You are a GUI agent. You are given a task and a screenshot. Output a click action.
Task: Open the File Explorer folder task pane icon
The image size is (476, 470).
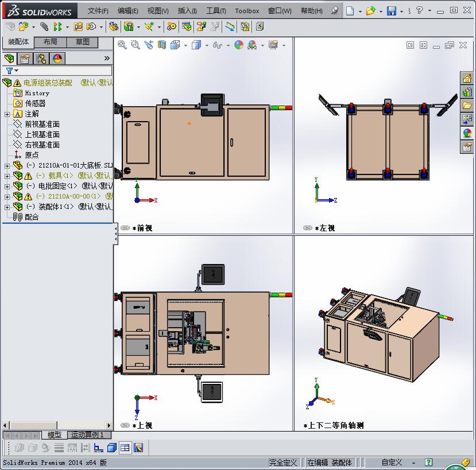(467, 105)
